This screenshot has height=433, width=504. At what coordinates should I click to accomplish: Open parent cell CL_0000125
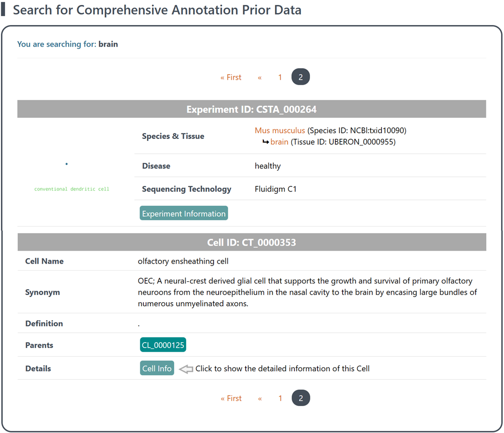tap(163, 345)
